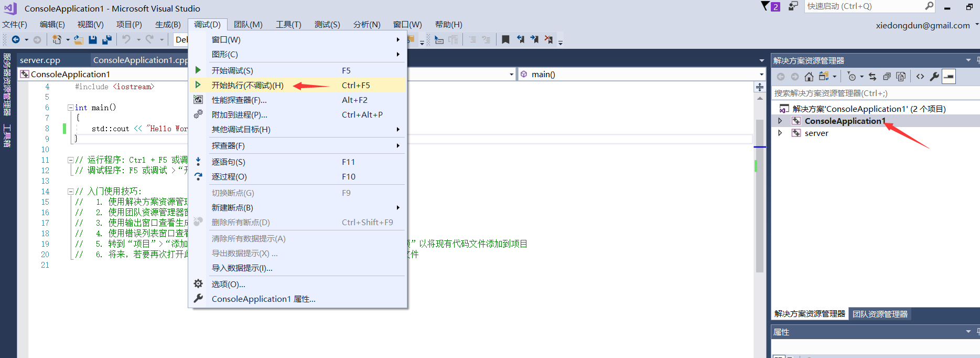
Task: Open the Tools (工具) menu
Action: pos(288,25)
